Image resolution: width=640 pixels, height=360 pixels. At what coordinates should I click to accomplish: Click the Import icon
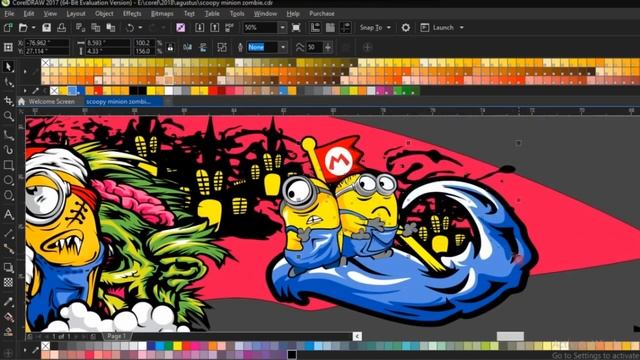click(200, 27)
